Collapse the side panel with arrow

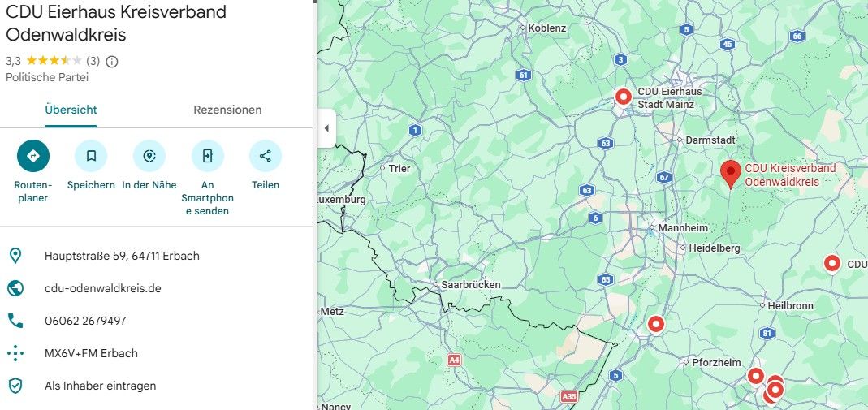pos(326,128)
